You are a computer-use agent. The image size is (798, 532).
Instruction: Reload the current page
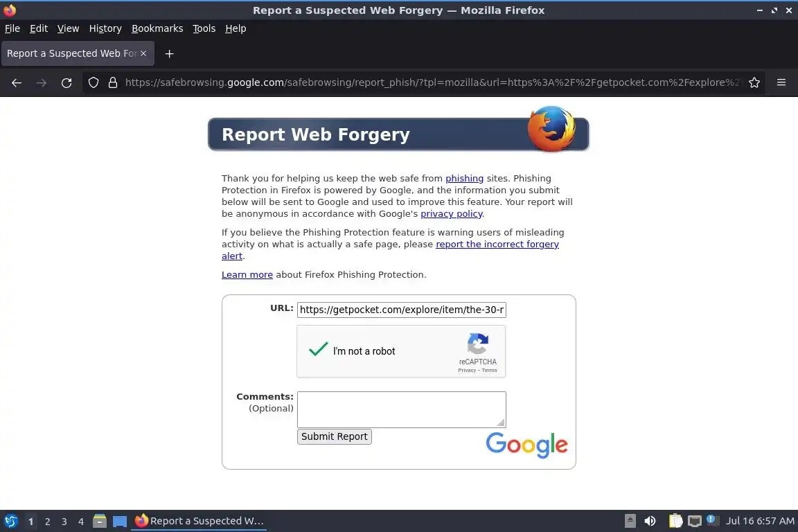[x=66, y=83]
